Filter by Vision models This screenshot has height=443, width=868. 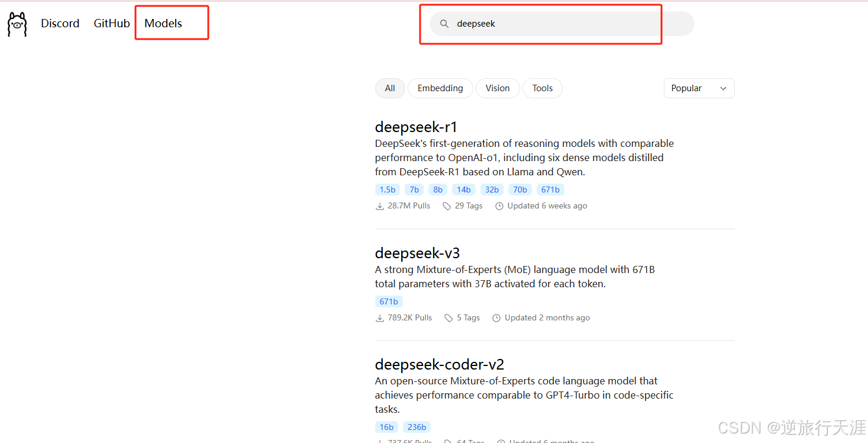[498, 88]
